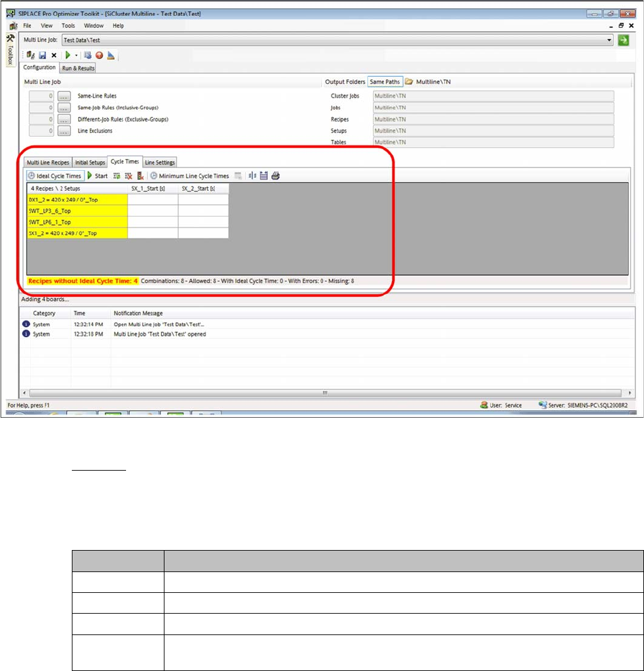
Task: Click the scroll right arrow of the notification list
Action: click(x=629, y=393)
